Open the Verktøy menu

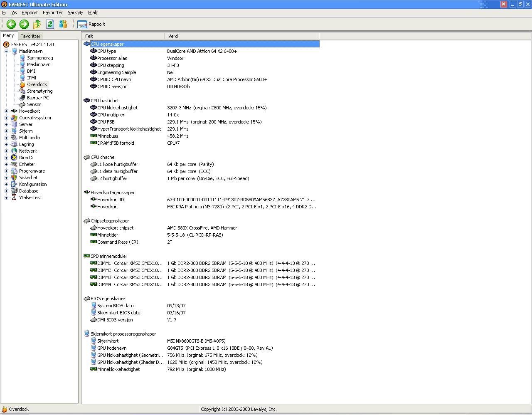click(76, 12)
